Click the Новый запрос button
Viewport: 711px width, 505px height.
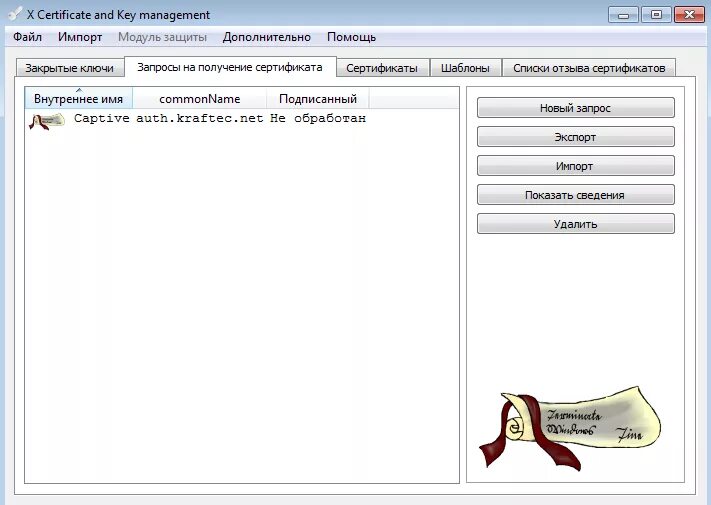point(575,108)
